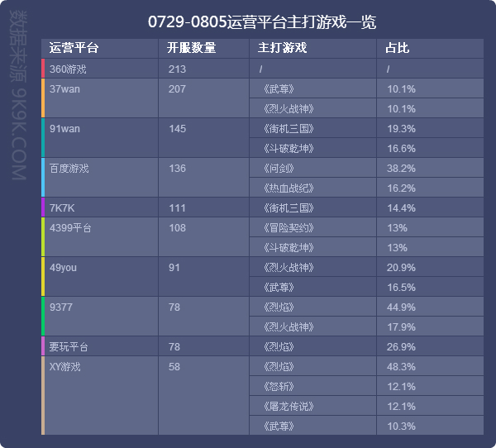Click 《屠龙传说》 game name
496x448 pixels.
289,407
